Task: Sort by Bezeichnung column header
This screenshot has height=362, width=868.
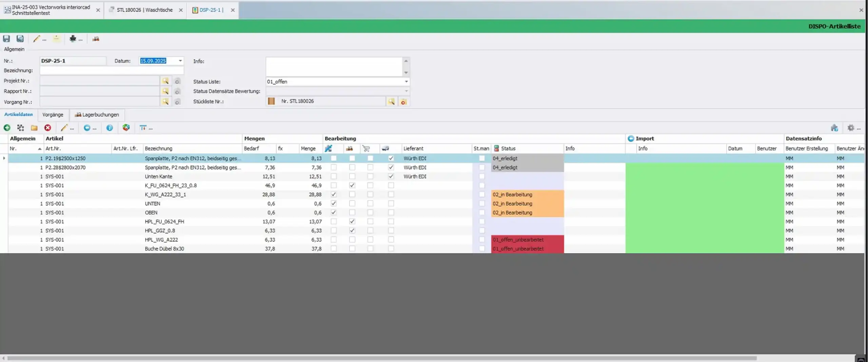Action: click(158, 149)
